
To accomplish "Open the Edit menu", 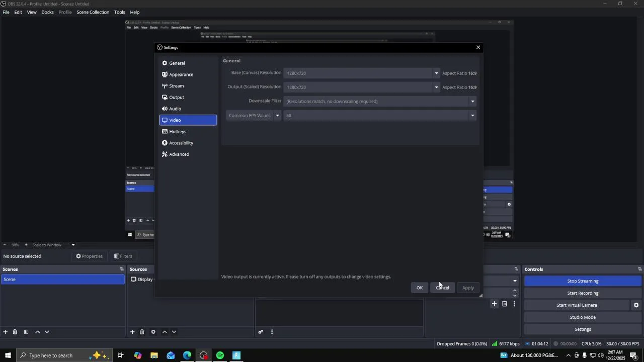I will pyautogui.click(x=18, y=12).
